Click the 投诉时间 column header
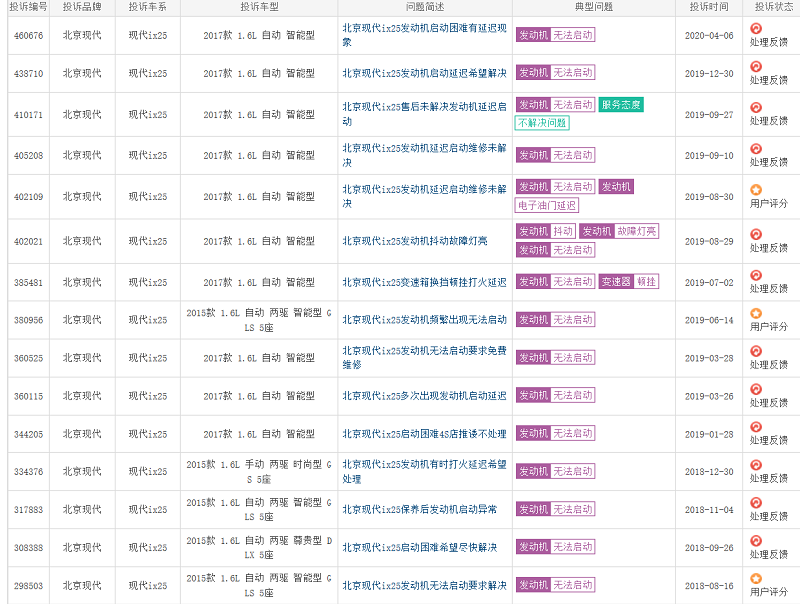This screenshot has height=604, width=800. click(709, 7)
